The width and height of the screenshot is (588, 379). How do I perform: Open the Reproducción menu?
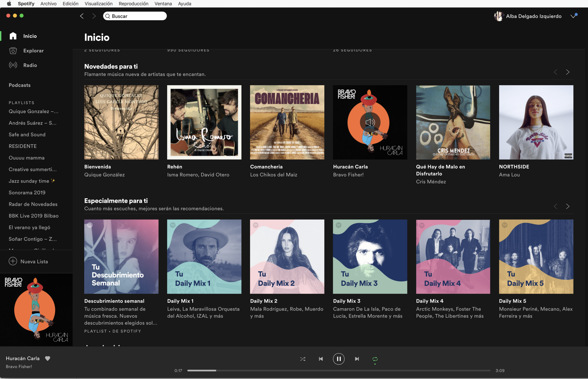[x=134, y=4]
